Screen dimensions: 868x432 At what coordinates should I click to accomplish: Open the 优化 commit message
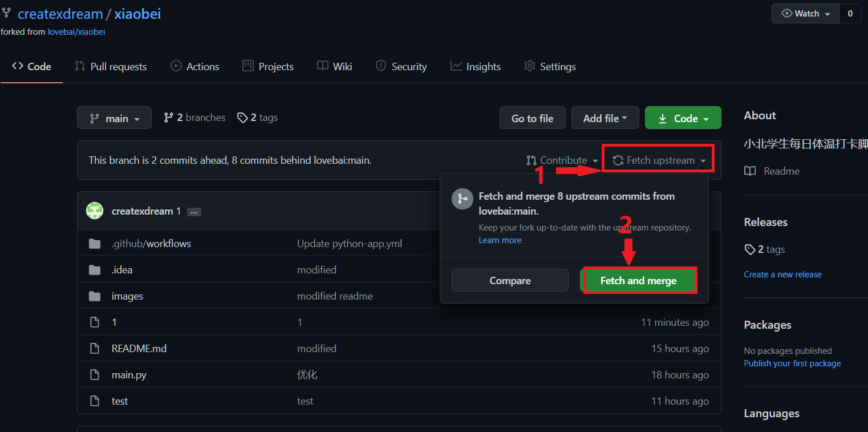point(307,375)
